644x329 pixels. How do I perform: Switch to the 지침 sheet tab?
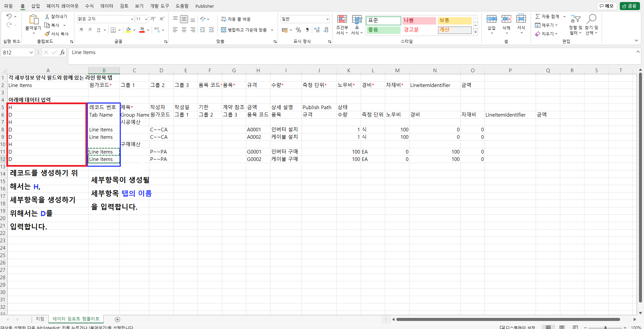click(x=40, y=319)
